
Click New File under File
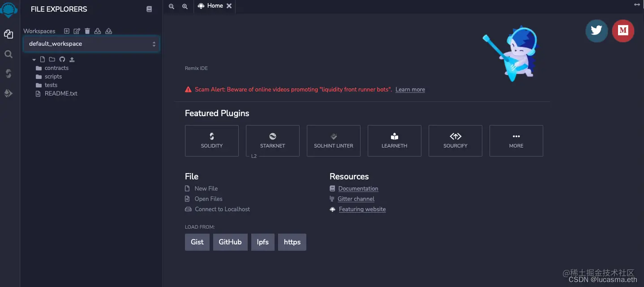click(206, 189)
